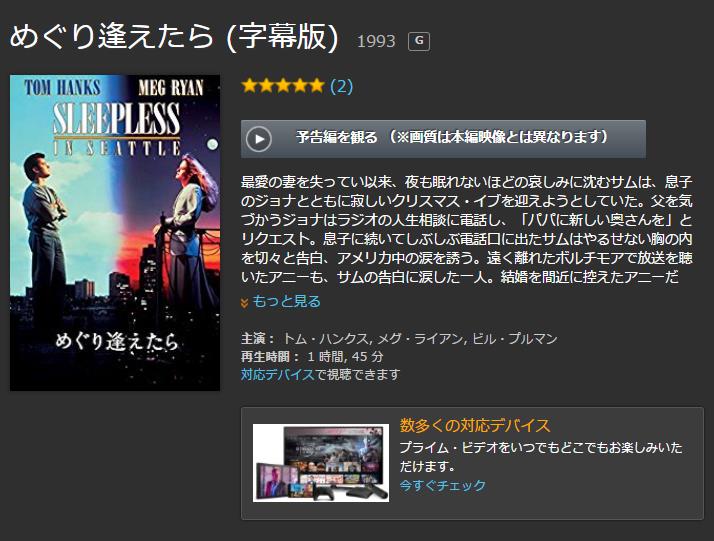This screenshot has height=541, width=714.
Task: Click the G rating badge
Action: pyautogui.click(x=419, y=41)
